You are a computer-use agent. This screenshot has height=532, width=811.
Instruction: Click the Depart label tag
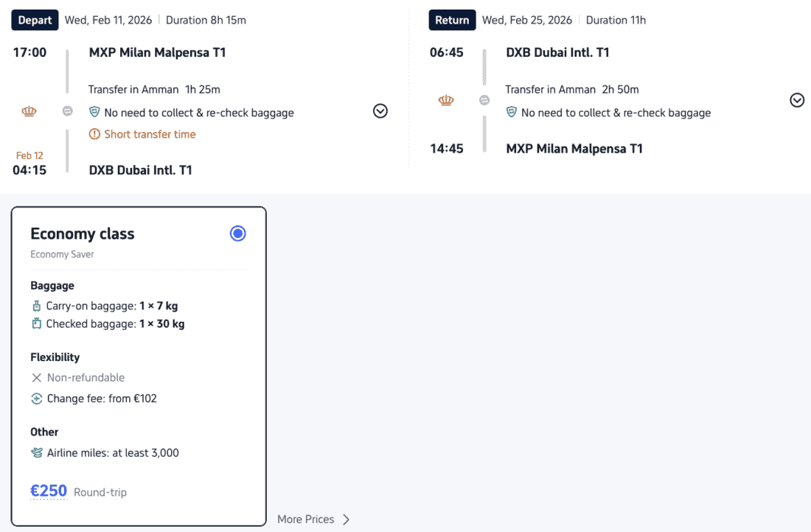(x=35, y=20)
